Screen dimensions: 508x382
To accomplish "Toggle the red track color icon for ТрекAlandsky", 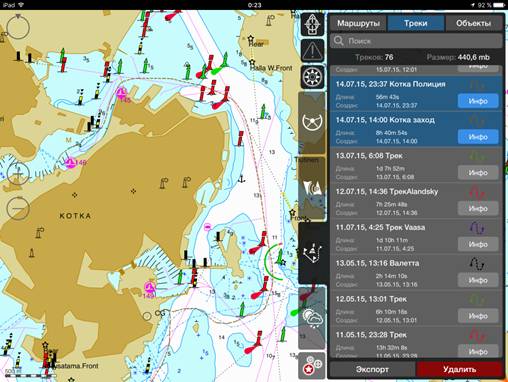I will [477, 192].
